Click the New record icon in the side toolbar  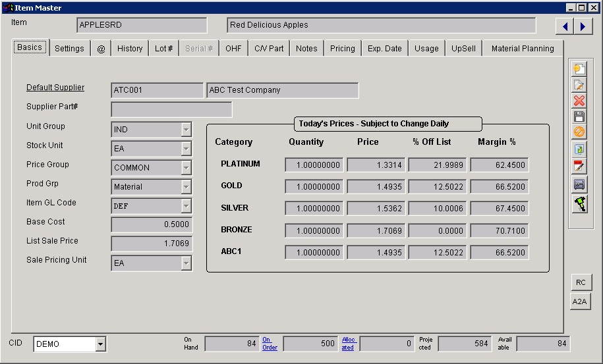click(579, 70)
